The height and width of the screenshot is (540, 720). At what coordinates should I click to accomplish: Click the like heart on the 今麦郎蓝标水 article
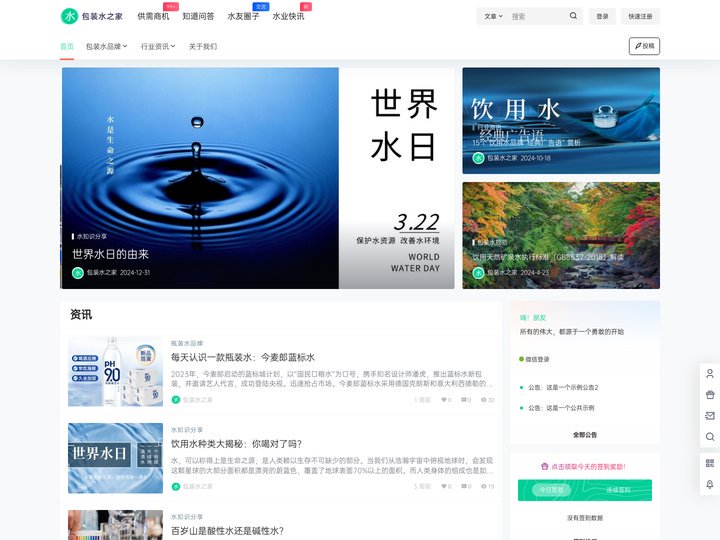[x=444, y=400]
